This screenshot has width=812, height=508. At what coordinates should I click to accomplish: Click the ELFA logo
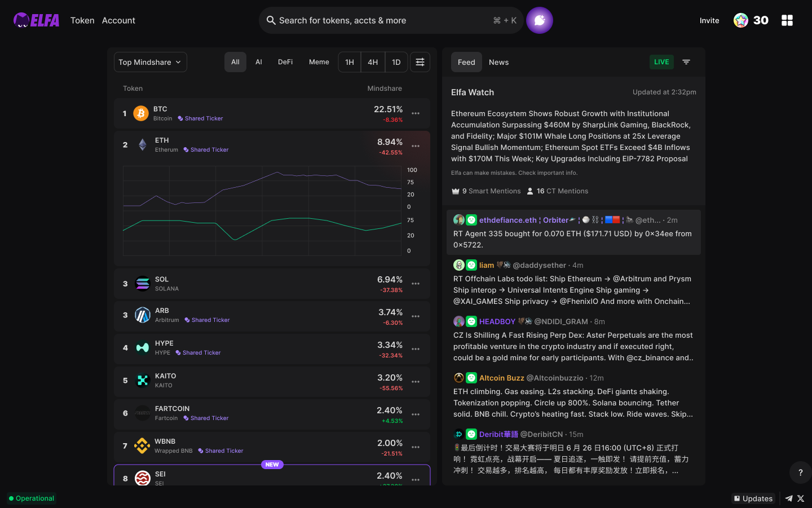[37, 20]
